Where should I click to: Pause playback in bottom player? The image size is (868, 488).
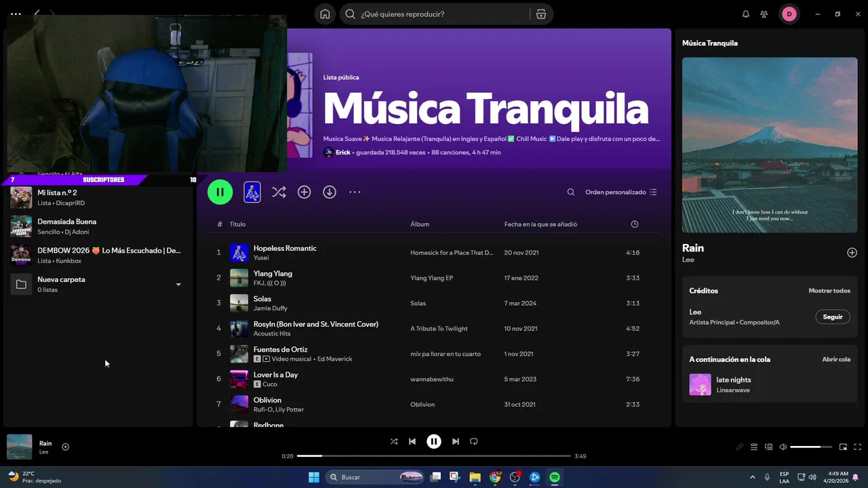434,441
